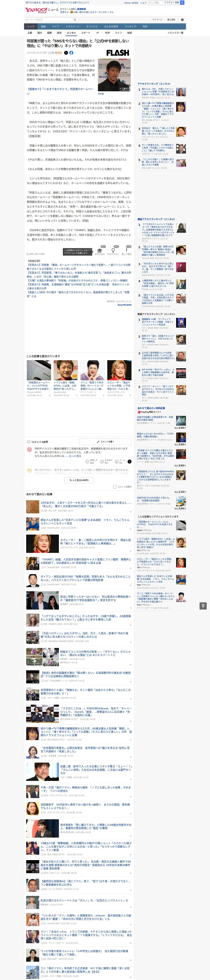Open the 速報 tab
210x980 pixels.
pos(43,27)
